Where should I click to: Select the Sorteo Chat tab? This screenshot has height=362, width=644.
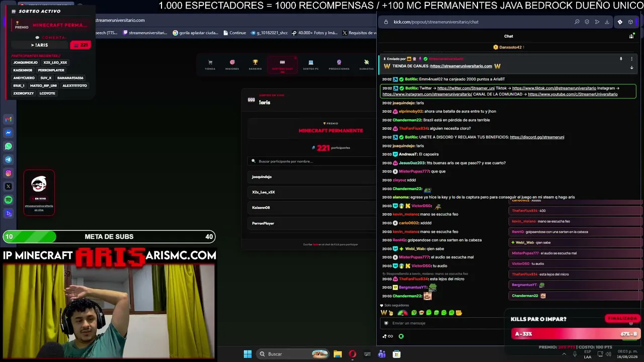(x=282, y=65)
